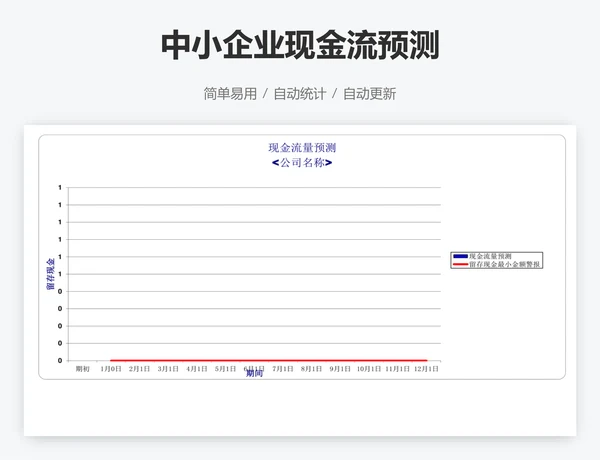Image resolution: width=600 pixels, height=460 pixels.
Task: Click x-axis label 11月1日
Action: click(397, 369)
